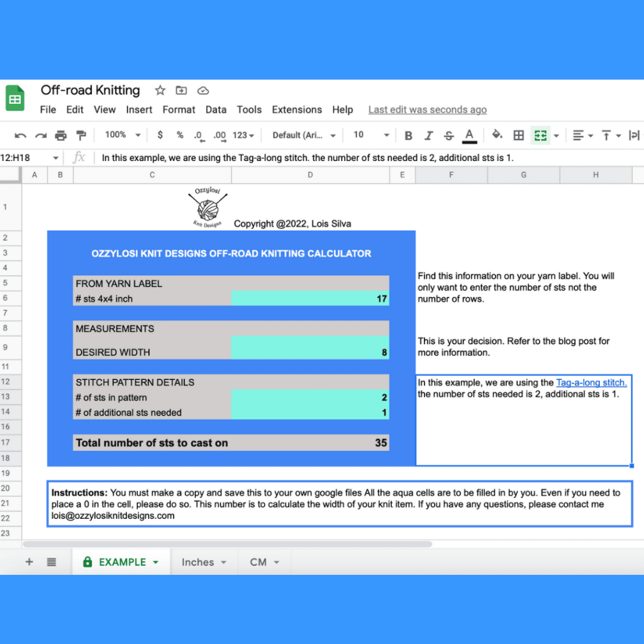Select the desired width value 8
This screenshot has width=644, height=644.
pos(310,347)
